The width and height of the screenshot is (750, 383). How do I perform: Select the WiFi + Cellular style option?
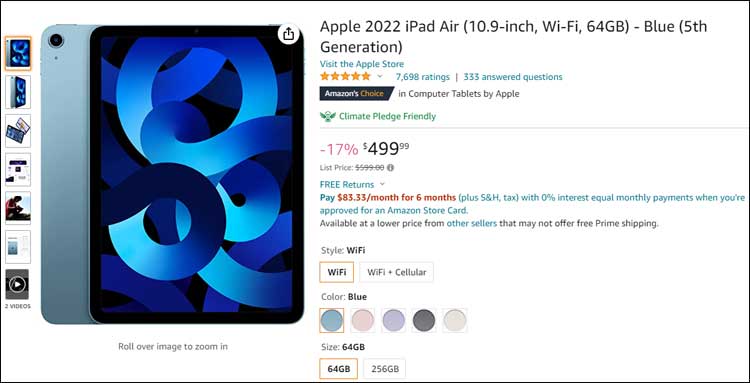click(397, 272)
